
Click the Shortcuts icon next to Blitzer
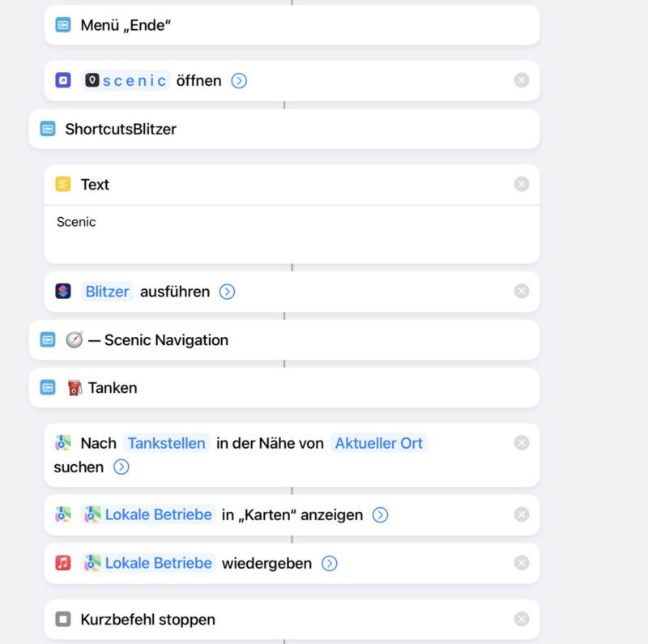(x=63, y=292)
